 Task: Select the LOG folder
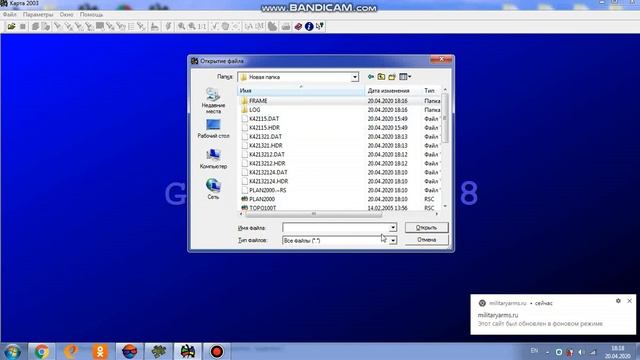(x=255, y=110)
